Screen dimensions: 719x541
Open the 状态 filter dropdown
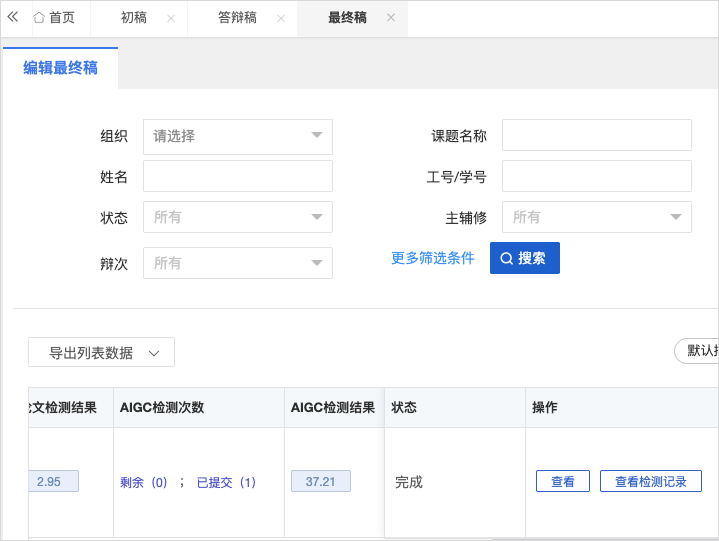238,217
